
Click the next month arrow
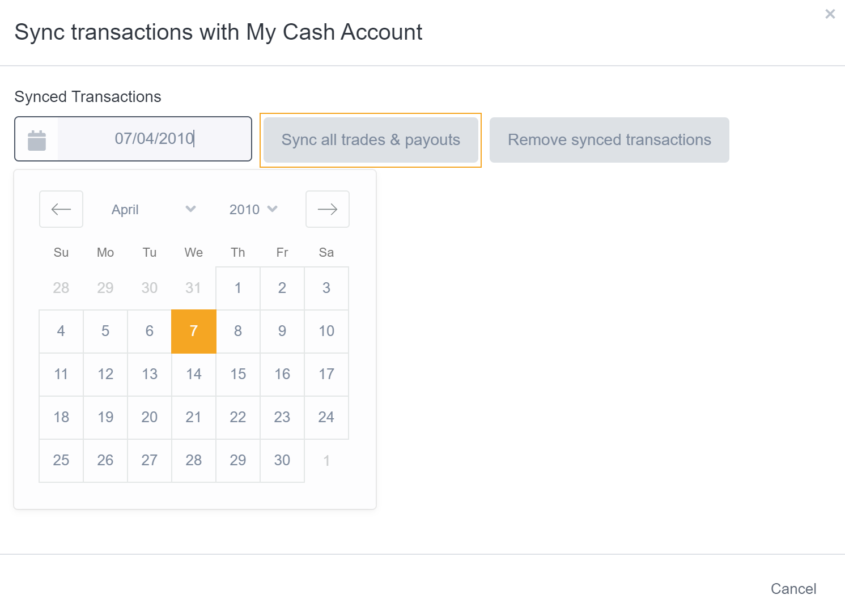[x=327, y=209]
